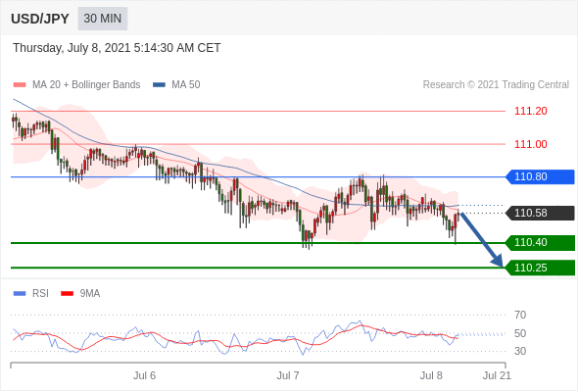Select the RSI 70 axis value
The image size is (578, 392).
click(x=520, y=315)
